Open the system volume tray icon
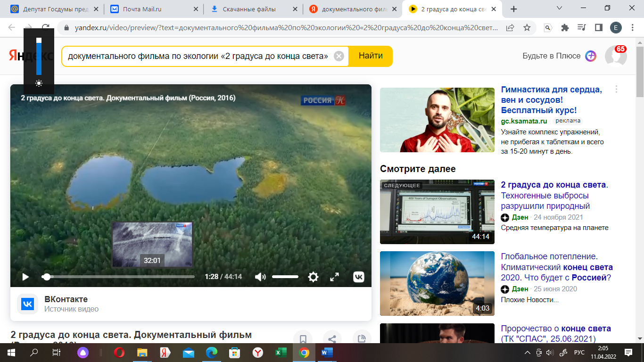This screenshot has height=362, width=644. coord(550,353)
